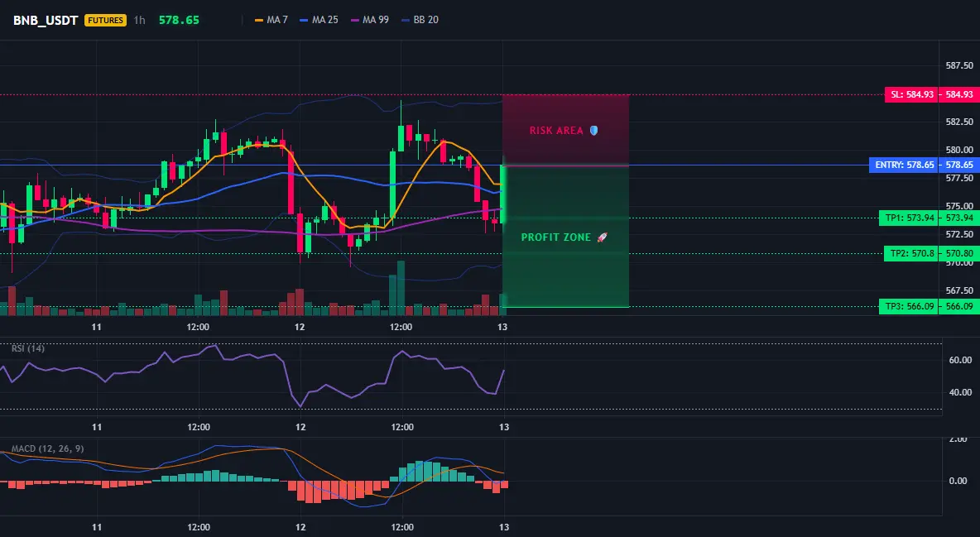Select the 1h timeframe label

(x=139, y=20)
